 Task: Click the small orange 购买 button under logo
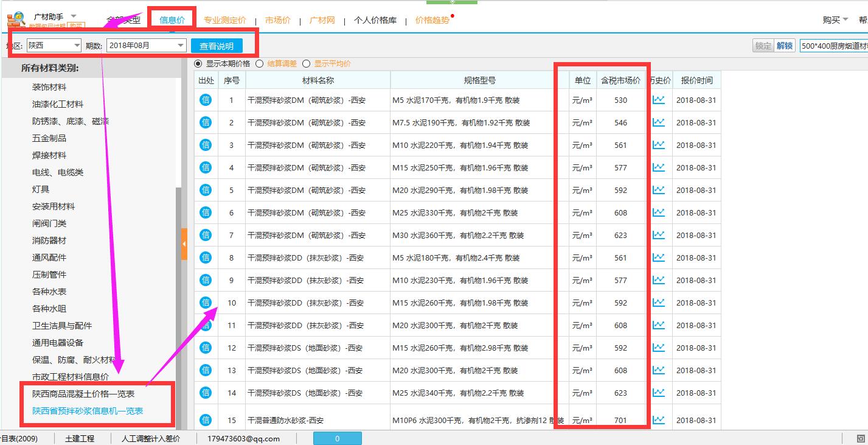76,26
